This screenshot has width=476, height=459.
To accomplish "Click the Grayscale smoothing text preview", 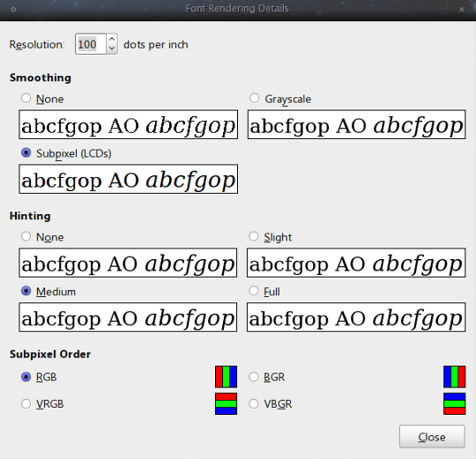I will pos(356,125).
